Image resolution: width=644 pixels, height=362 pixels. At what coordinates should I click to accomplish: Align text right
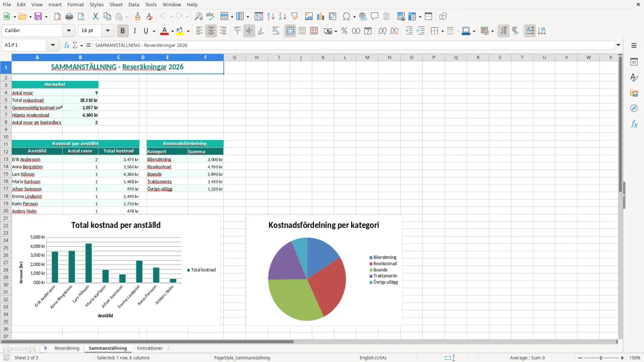(223, 31)
